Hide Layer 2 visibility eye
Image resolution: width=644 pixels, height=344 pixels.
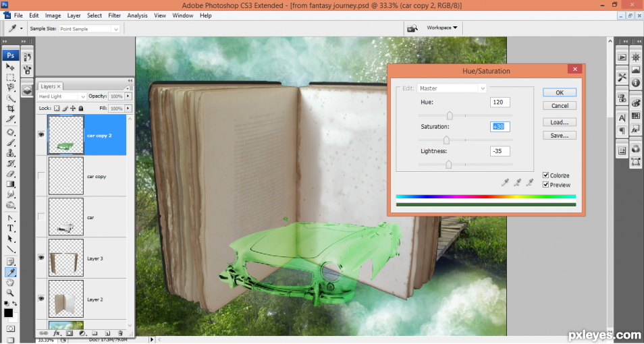coord(41,299)
